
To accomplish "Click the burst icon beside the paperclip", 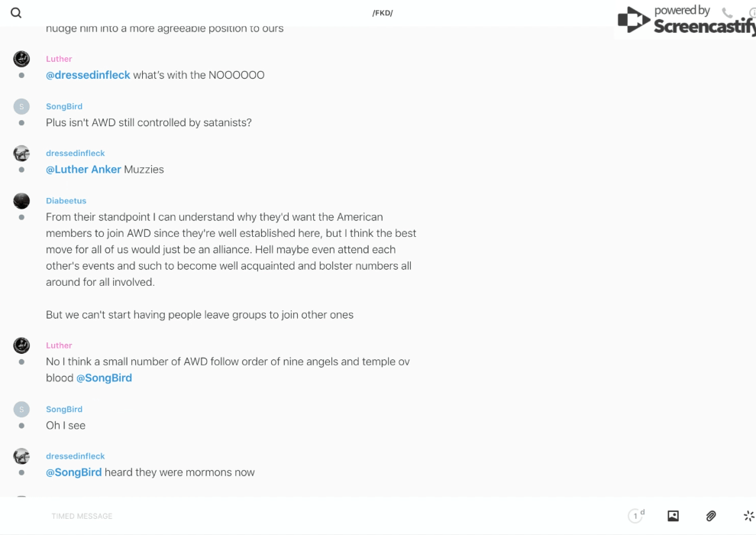I will coord(748,516).
